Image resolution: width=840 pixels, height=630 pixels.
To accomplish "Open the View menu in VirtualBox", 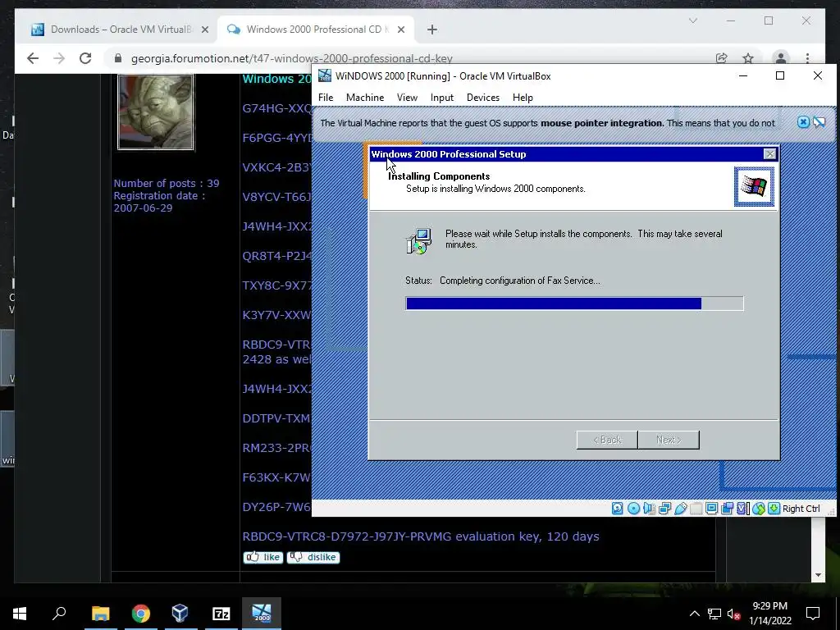I will pyautogui.click(x=407, y=98).
